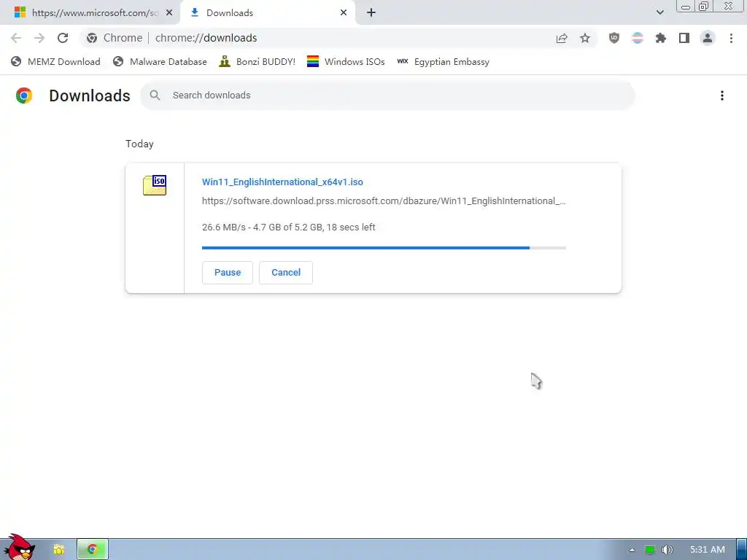747x560 pixels.
Task: Open the Extensions puzzle piece menu
Action: pyautogui.click(x=661, y=38)
